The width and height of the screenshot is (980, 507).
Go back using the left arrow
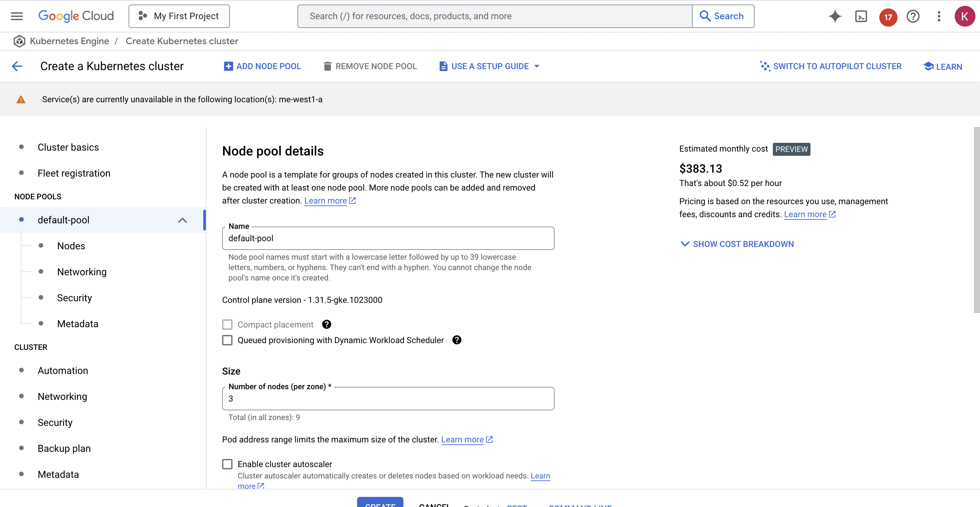pos(17,66)
